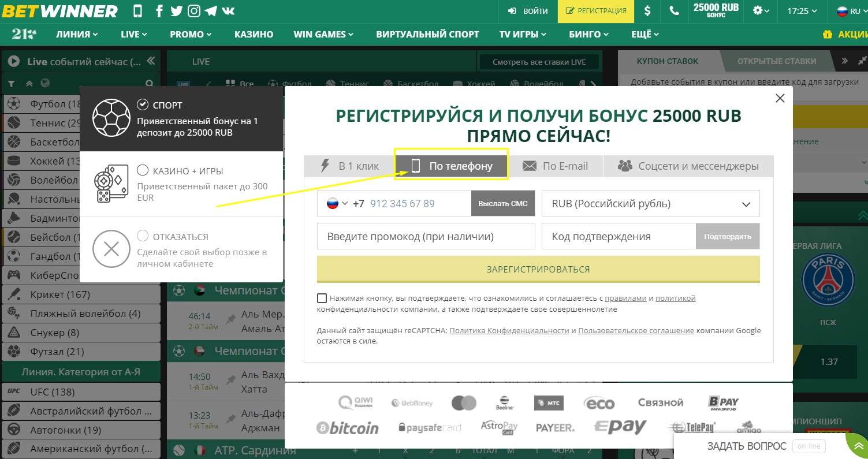Click Подтвердить button
Screen dimensions: 868x459
pyautogui.click(x=728, y=237)
